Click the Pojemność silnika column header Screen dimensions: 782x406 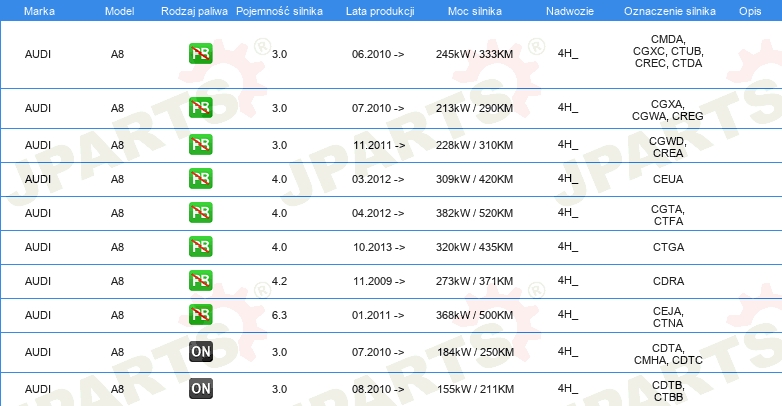(279, 11)
